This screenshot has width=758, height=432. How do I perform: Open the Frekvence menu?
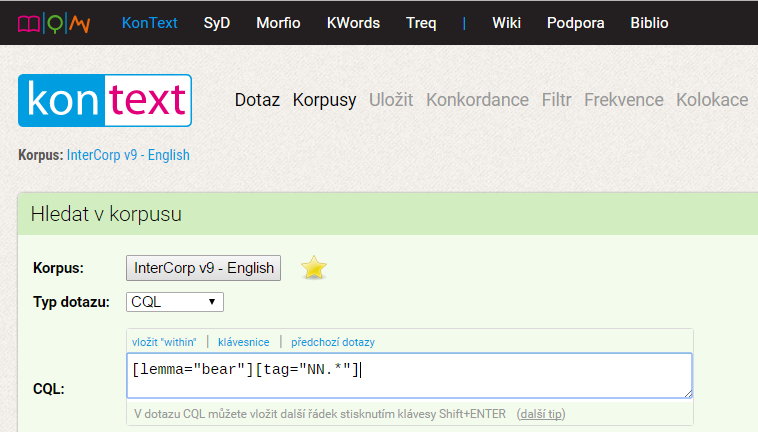[x=624, y=100]
